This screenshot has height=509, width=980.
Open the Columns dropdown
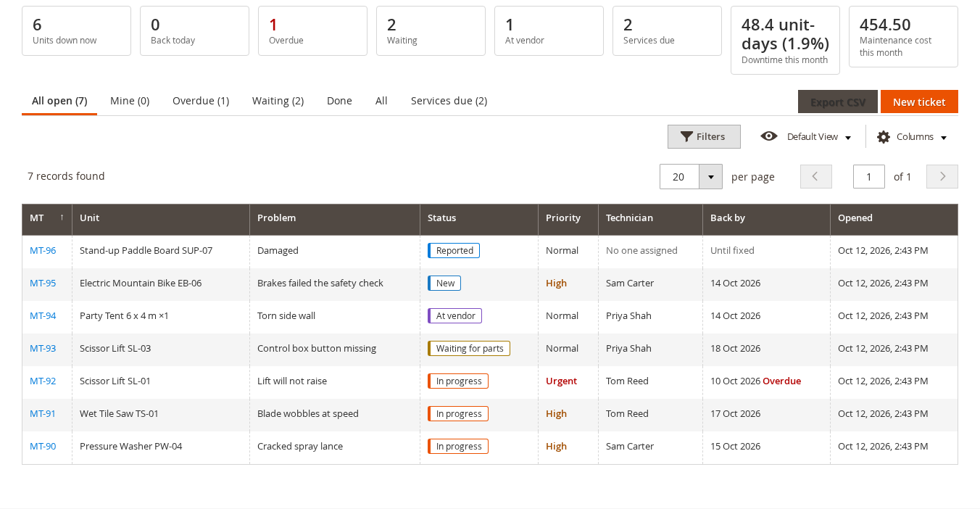click(x=912, y=137)
